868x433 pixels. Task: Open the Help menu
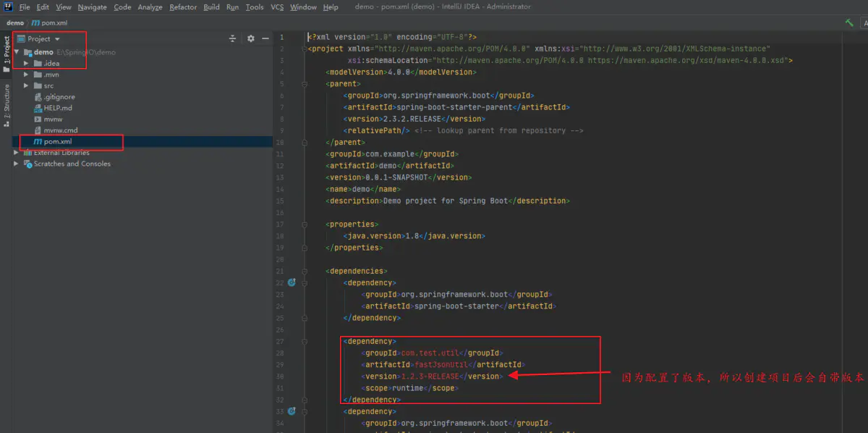click(331, 7)
